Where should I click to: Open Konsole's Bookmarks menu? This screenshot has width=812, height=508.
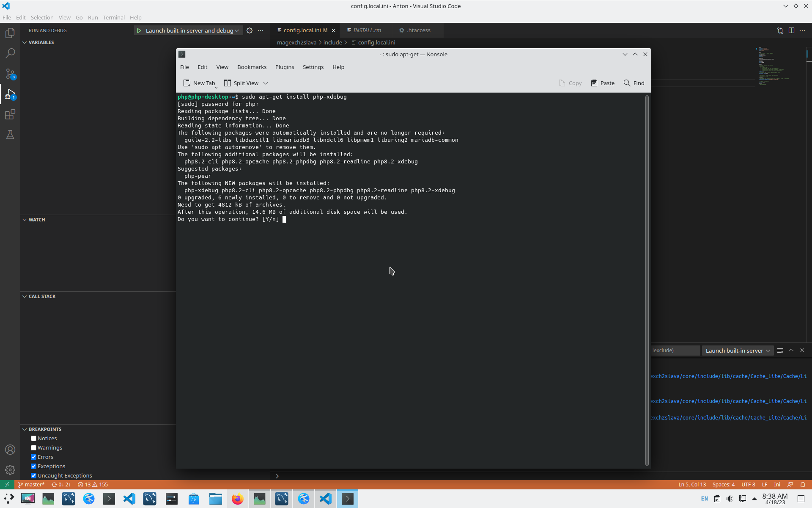252,67
